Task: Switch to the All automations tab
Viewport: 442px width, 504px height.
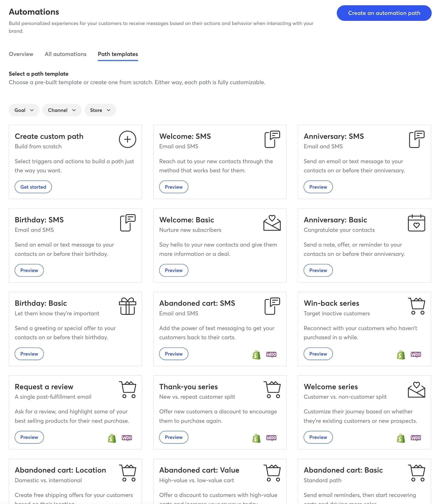Action: 65,54
